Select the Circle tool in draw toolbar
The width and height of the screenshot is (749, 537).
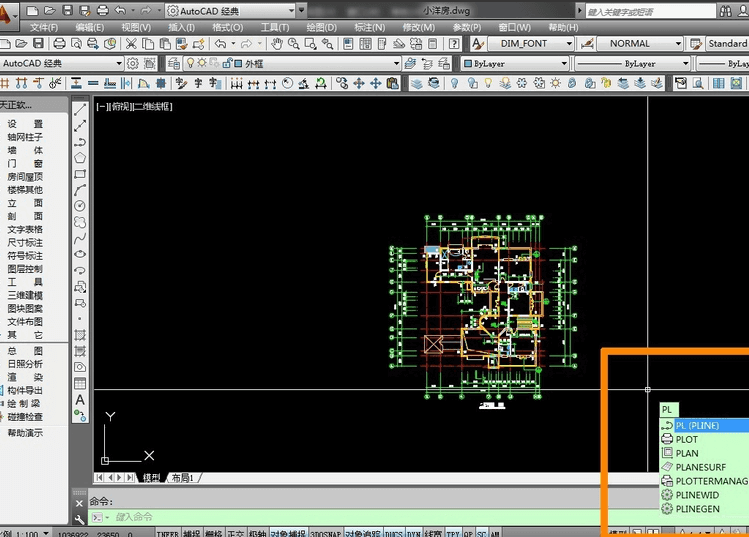80,205
